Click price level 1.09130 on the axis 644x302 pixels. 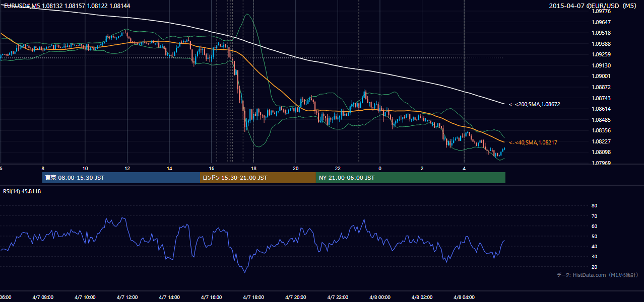(x=601, y=65)
